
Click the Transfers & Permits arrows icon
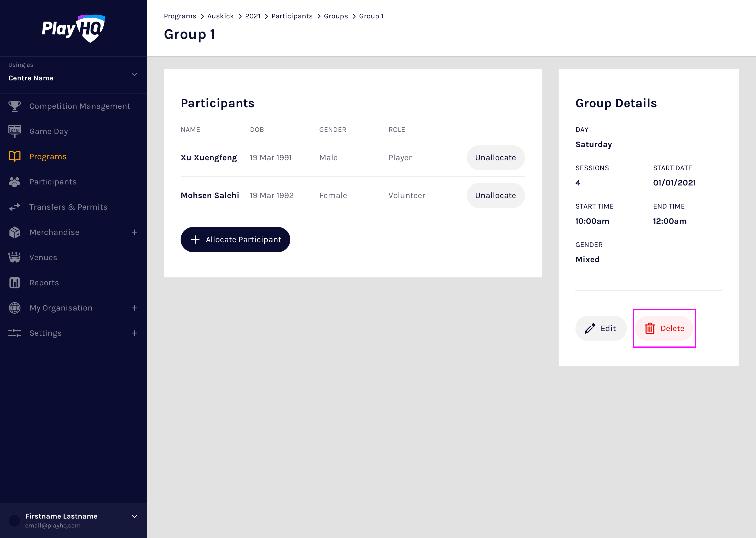point(14,207)
